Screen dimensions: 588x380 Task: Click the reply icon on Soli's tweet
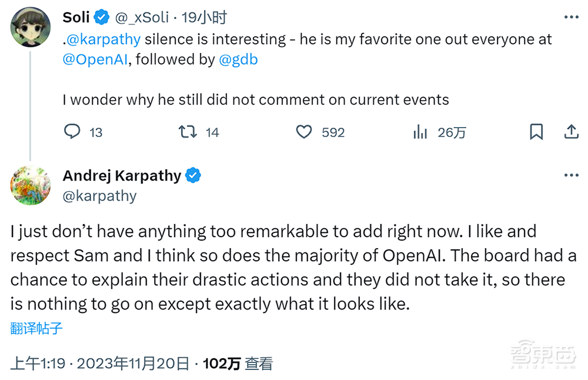(72, 132)
